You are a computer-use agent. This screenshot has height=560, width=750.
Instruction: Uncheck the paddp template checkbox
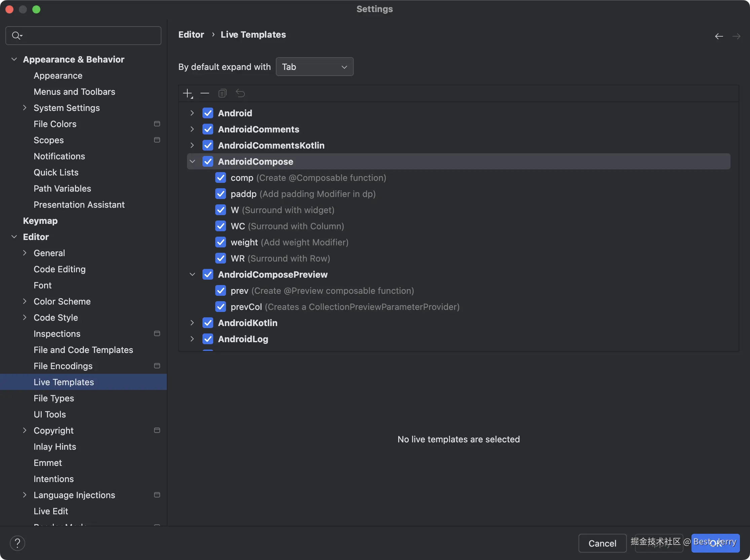[221, 194]
